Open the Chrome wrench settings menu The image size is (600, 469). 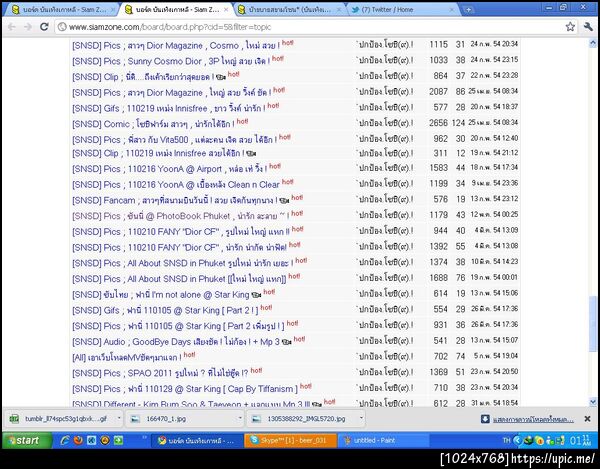tap(588, 26)
